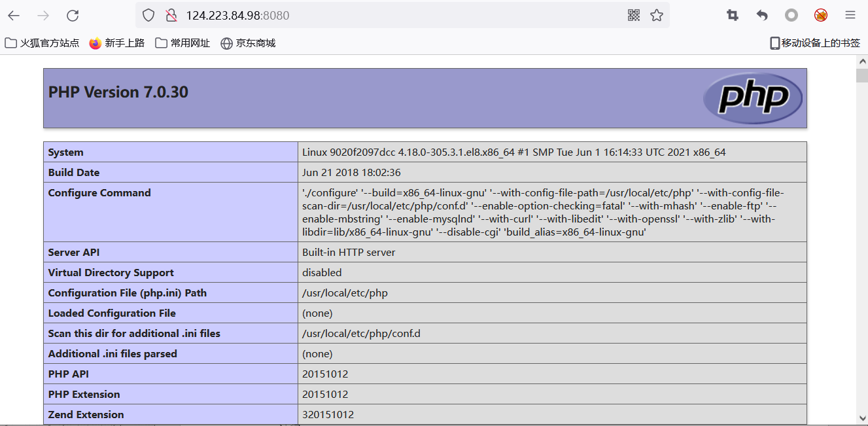Open 常用网址 bookmark folder
The width and height of the screenshot is (868, 426).
pos(182,43)
